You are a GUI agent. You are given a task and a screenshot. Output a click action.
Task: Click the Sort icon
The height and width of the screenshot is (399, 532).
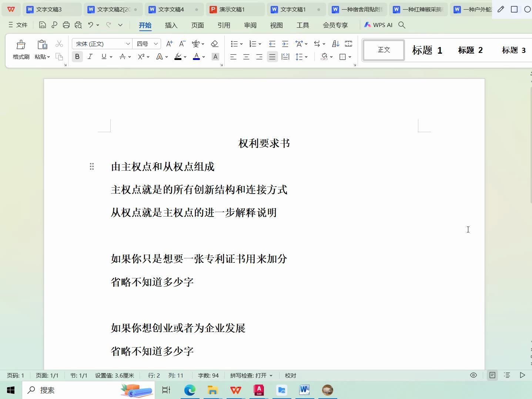pos(336,44)
